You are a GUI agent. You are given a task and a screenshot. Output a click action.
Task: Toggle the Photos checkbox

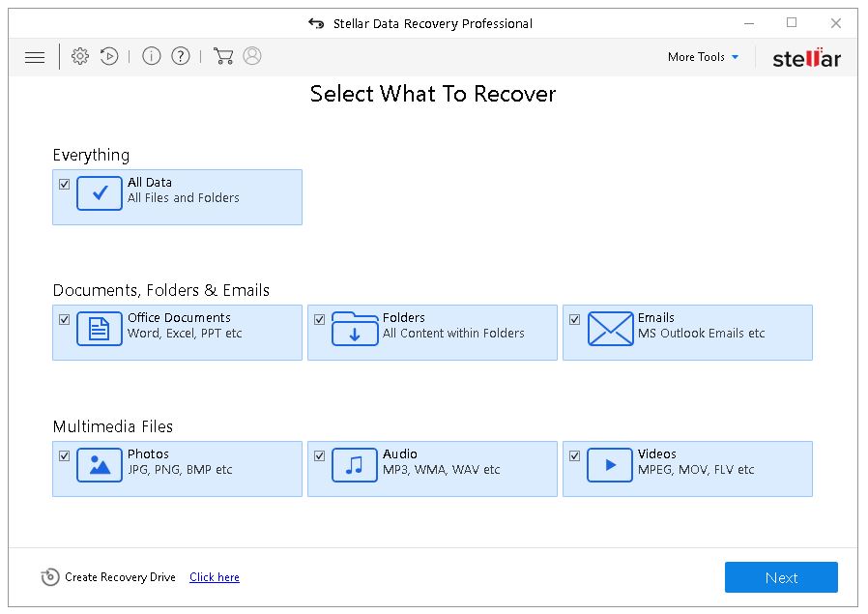[x=64, y=455]
